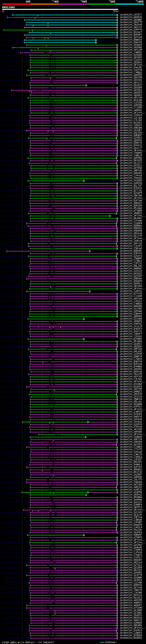Image resolution: width=146 pixels, height=644 pixels.
Task: Open the UniRef100_Q92Q54 entry
Action: (131, 87)
